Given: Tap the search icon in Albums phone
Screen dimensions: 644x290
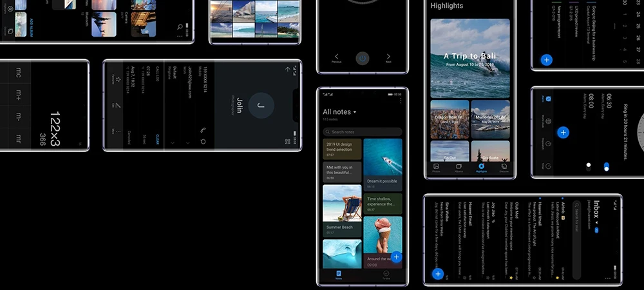Looking at the screenshot, I should [180, 27].
